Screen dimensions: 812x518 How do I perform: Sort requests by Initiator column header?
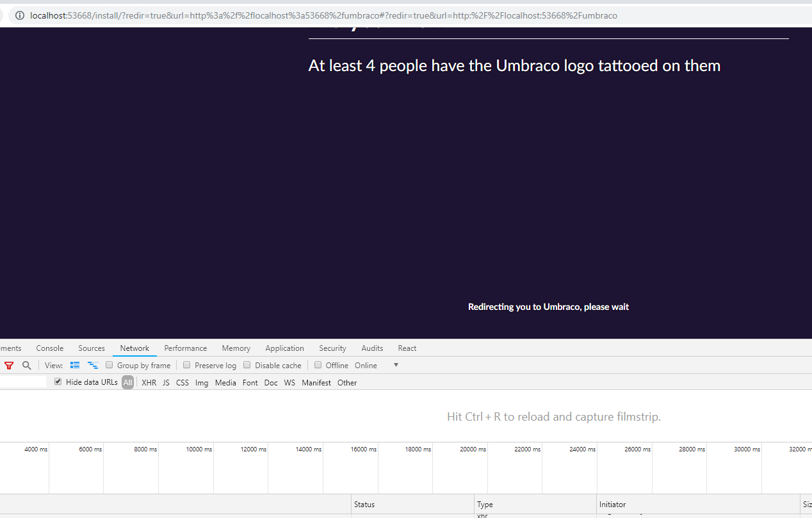click(x=699, y=505)
